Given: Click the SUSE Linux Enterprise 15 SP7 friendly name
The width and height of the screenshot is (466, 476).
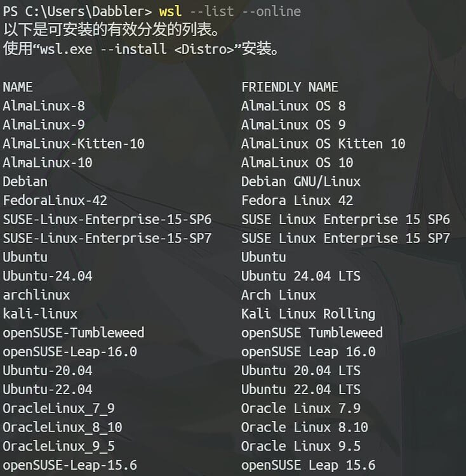Looking at the screenshot, I should [345, 239].
